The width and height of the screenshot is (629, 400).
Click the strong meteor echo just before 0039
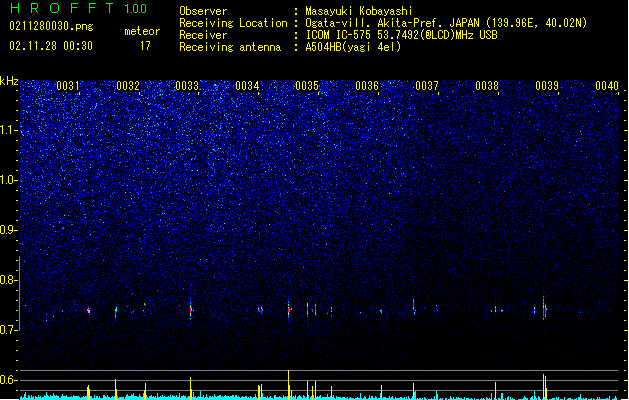click(544, 308)
